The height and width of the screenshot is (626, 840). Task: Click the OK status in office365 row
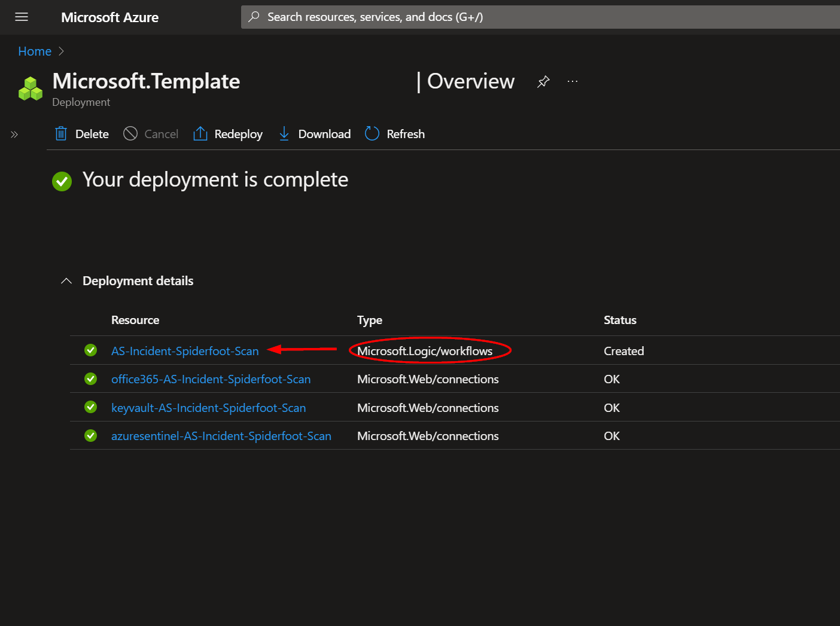click(x=611, y=379)
